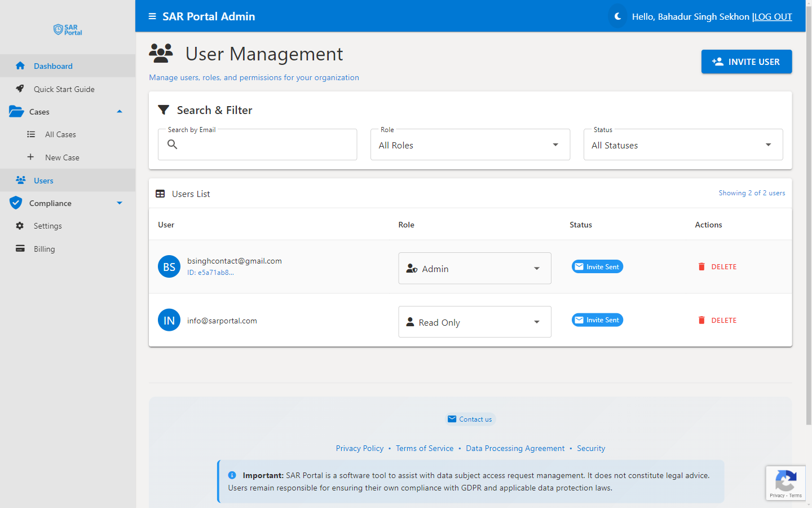Click the Compliance shield icon

pos(16,203)
